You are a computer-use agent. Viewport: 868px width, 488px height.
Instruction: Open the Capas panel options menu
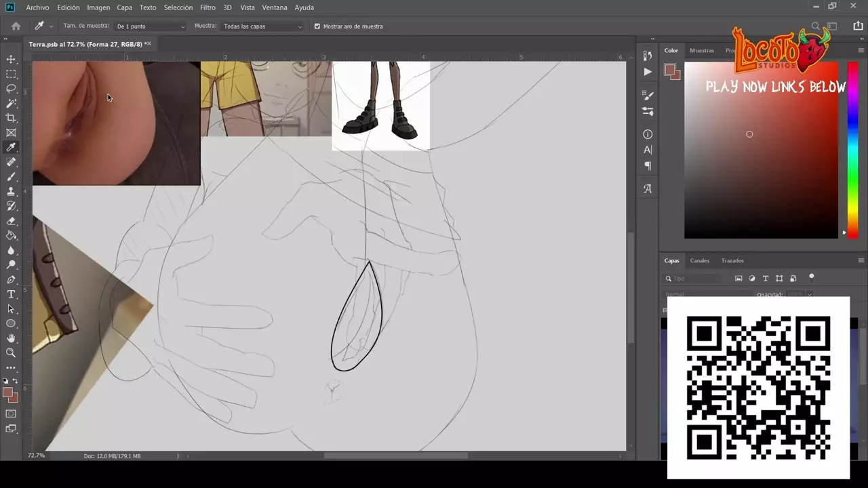pos(861,260)
